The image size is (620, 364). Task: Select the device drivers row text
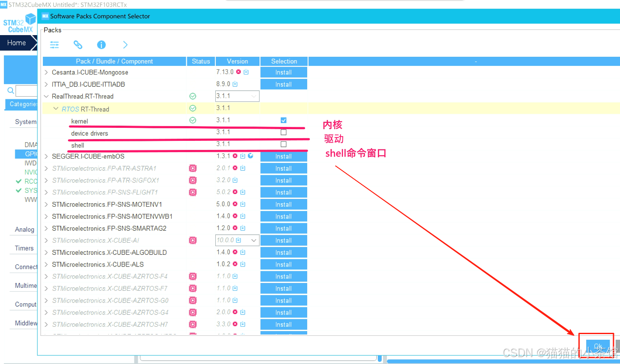tap(90, 133)
